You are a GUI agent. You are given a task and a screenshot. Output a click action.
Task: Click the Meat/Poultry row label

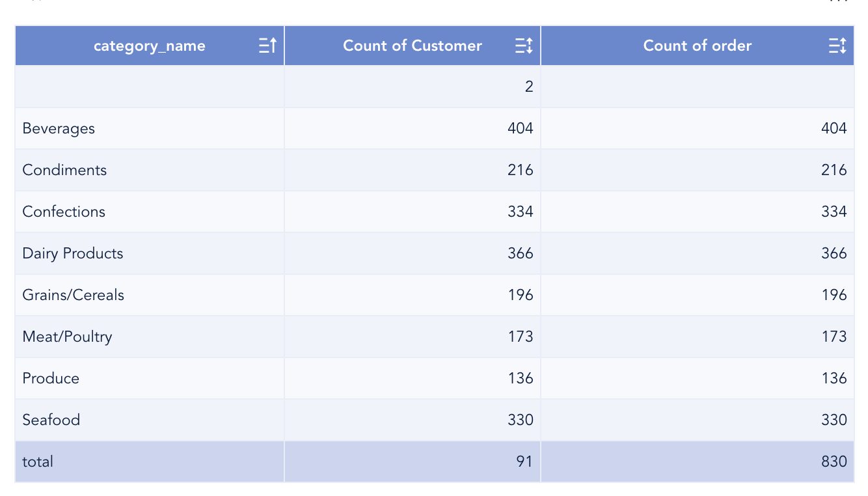pos(67,337)
